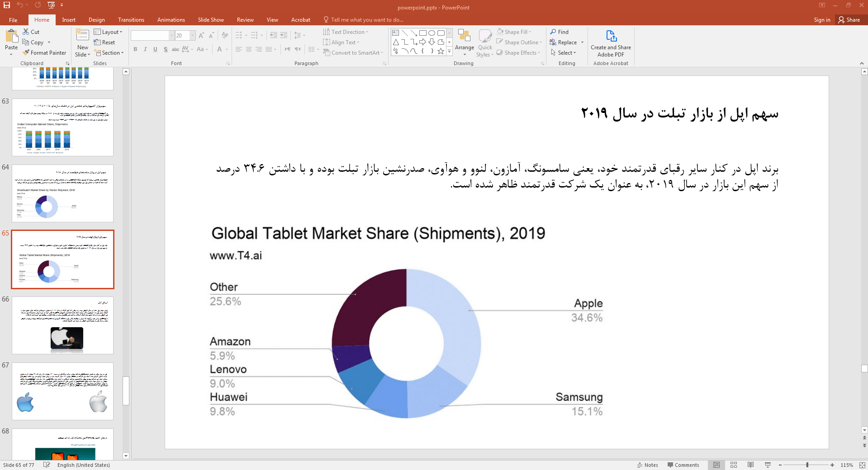Open the Arrange objects tool
868x470 pixels.
pyautogui.click(x=465, y=43)
